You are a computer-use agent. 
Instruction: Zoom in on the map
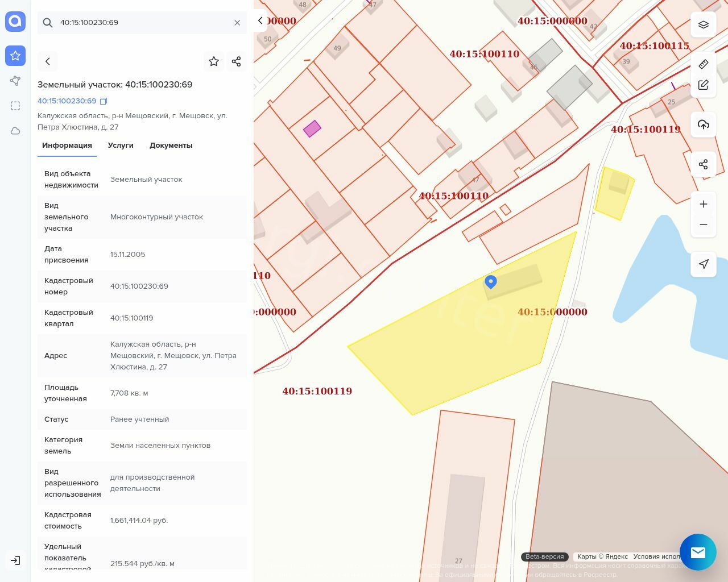coord(703,204)
